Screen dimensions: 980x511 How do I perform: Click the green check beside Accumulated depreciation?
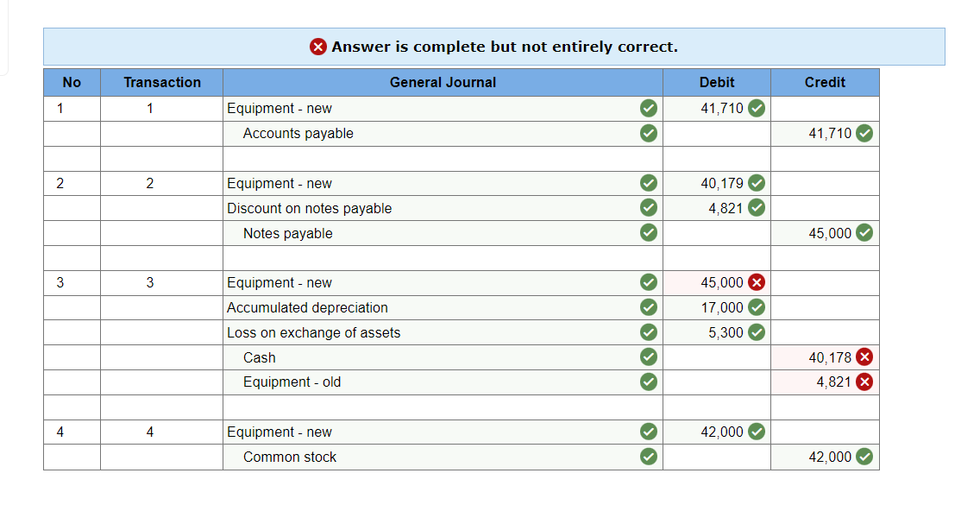(649, 307)
